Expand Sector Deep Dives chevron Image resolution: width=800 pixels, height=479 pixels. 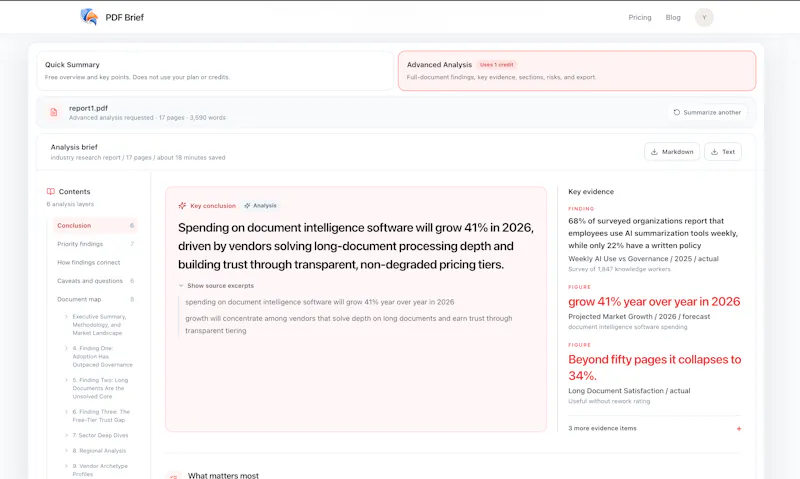pos(66,435)
